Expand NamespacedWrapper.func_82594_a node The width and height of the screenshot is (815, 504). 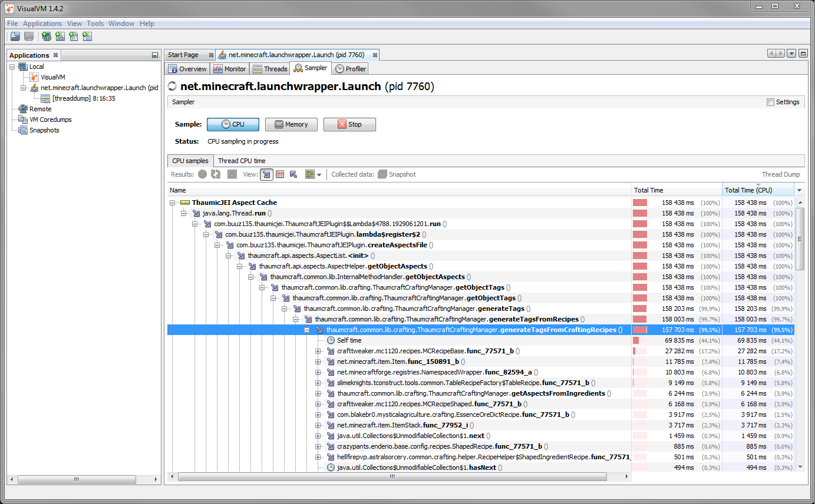click(318, 372)
